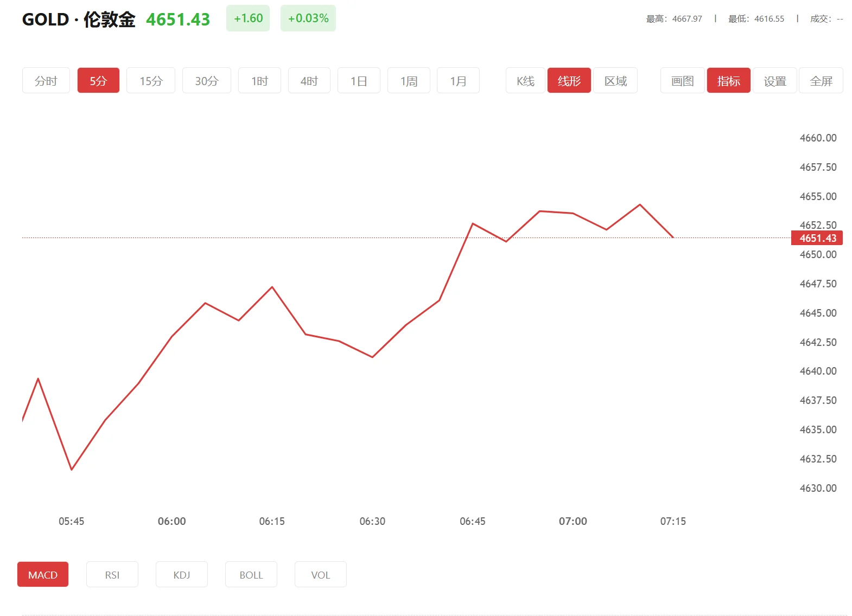Viewport: 852px width, 616px height.
Task: Activate the KDJ indicator
Action: [x=182, y=574]
